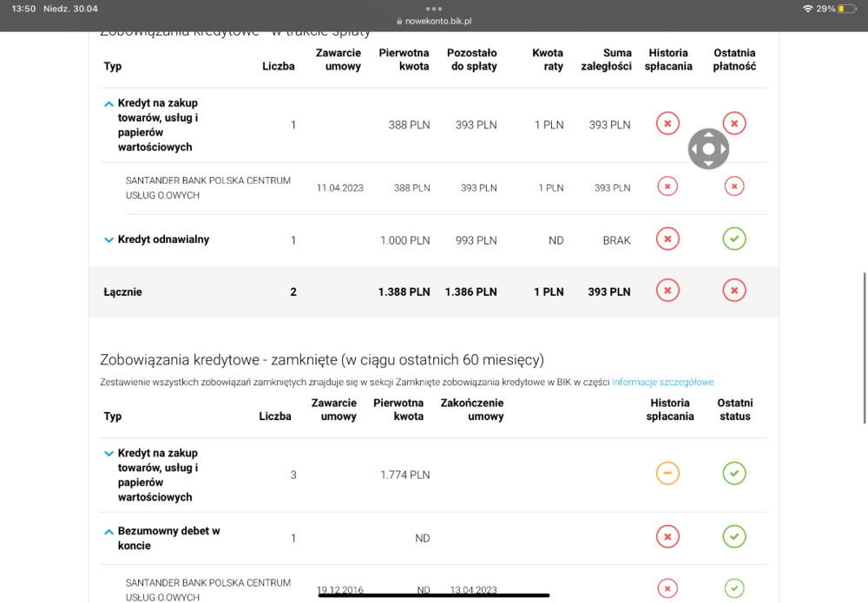Select the 1.774 PLN original amount cell

click(x=404, y=475)
